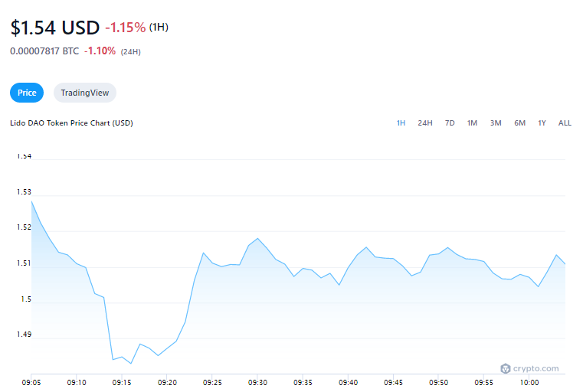The height and width of the screenshot is (392, 583).
Task: Click the 10:00 time axis label
Action: (x=529, y=382)
